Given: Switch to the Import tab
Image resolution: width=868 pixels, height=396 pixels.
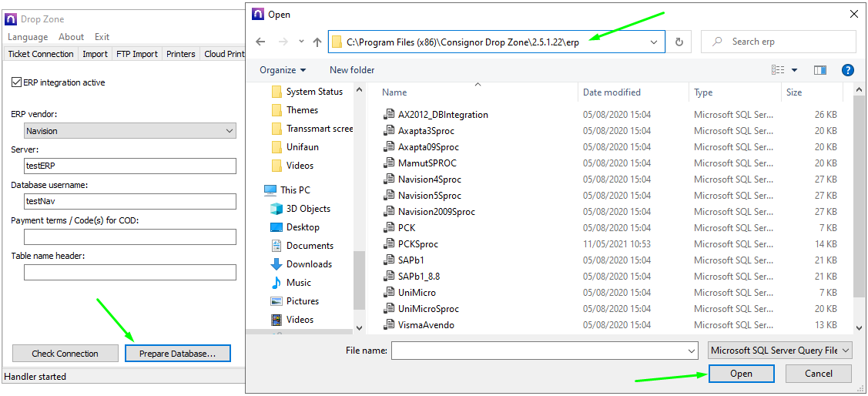Looking at the screenshot, I should click(x=96, y=54).
